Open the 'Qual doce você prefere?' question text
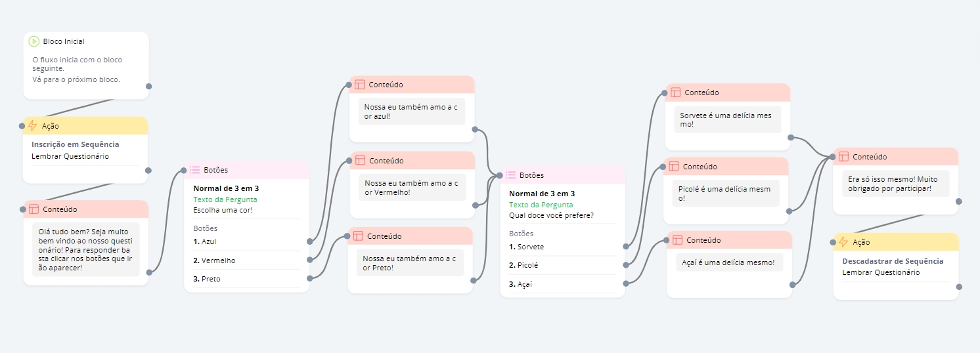The height and width of the screenshot is (353, 980). [550, 215]
